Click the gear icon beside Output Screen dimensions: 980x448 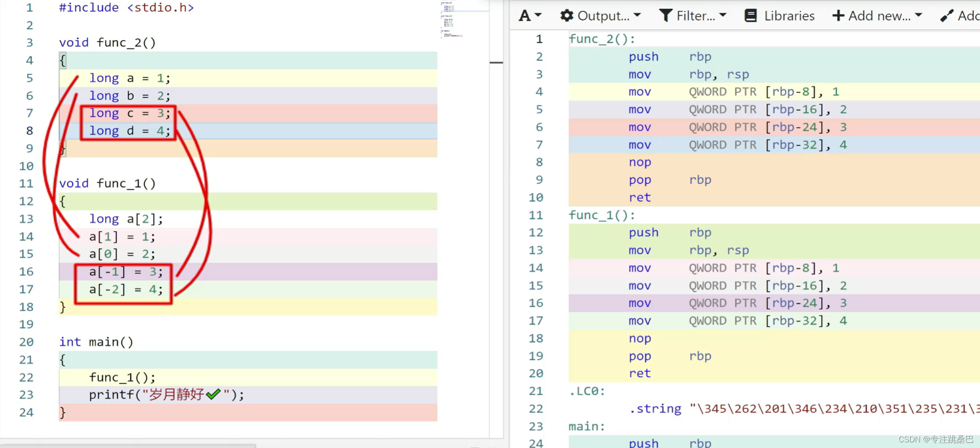[567, 16]
